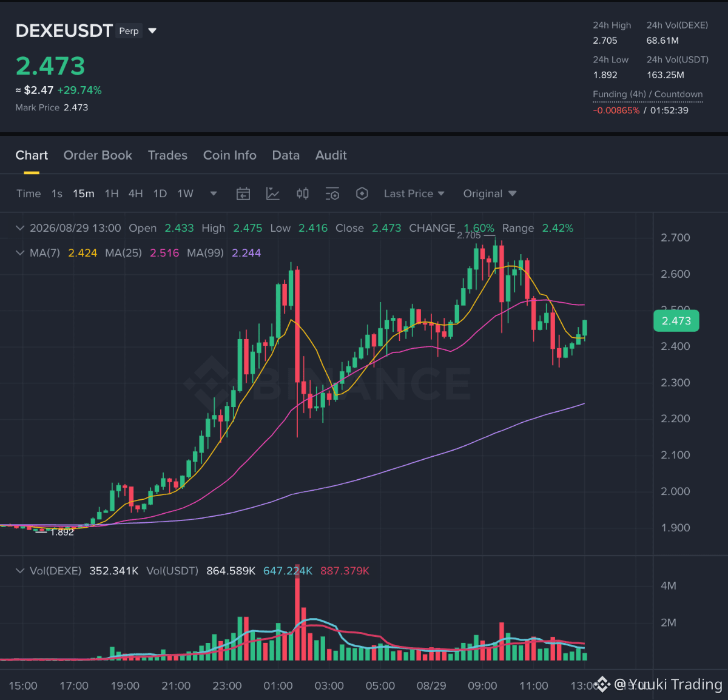The height and width of the screenshot is (700, 728).
Task: Click the DEXEUSDT symbol name
Action: [x=64, y=31]
